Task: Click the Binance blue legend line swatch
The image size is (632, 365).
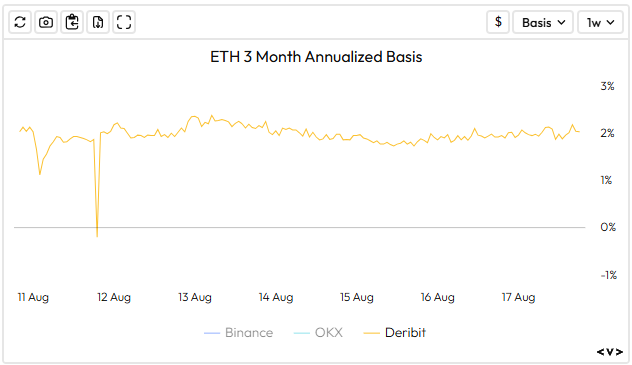Action: (x=212, y=333)
